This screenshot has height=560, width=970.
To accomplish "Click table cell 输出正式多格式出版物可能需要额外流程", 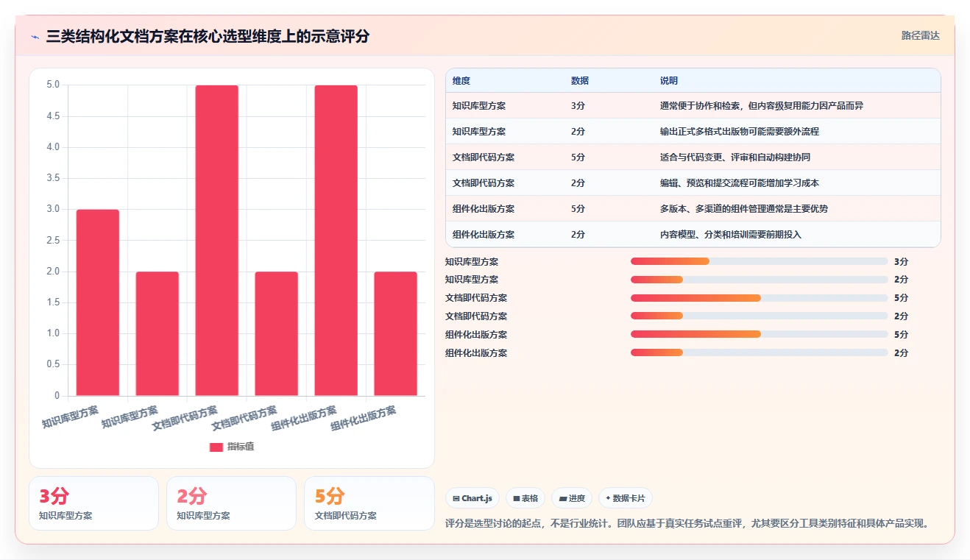I will pyautogui.click(x=740, y=132).
